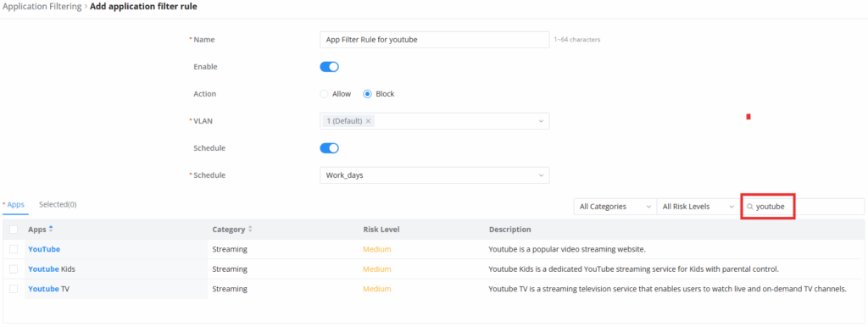Sort by Apps column arrows
Screen dimensions: 868x327
click(52, 229)
